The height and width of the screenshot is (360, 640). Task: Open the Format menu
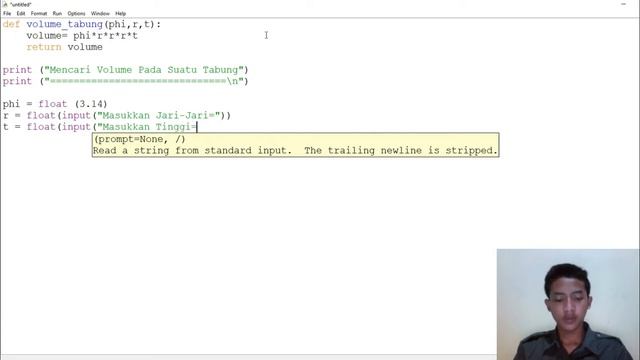point(39,13)
